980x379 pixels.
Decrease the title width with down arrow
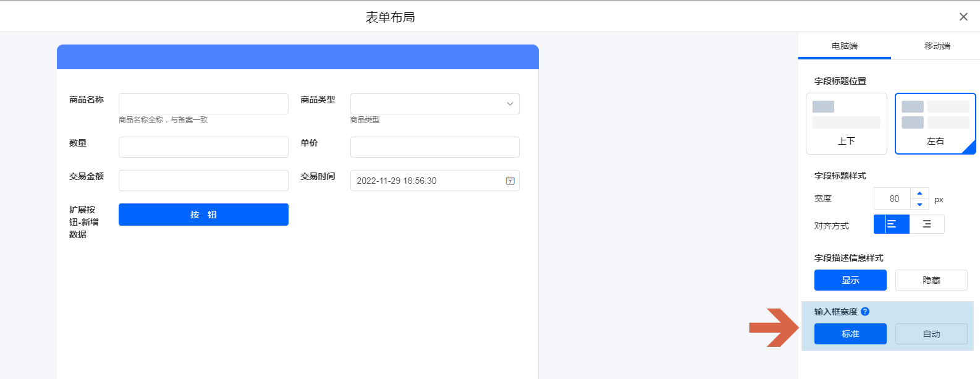tap(919, 205)
